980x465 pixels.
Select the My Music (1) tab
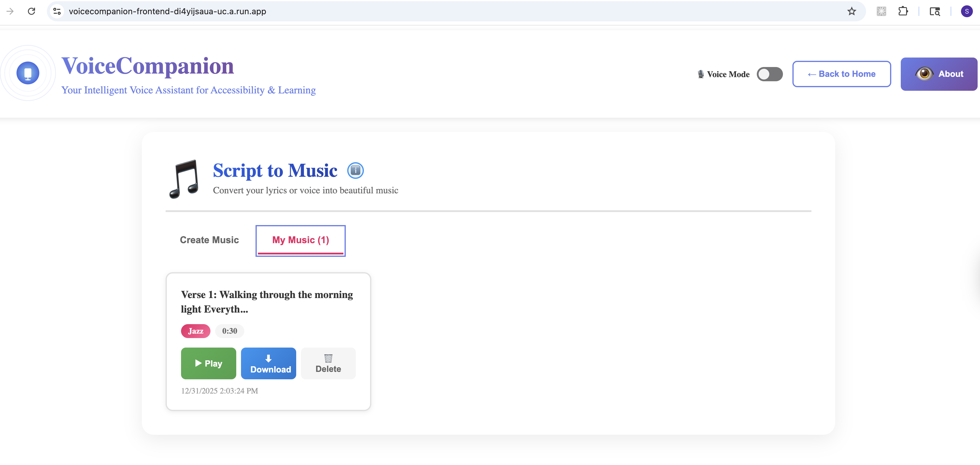301,240
